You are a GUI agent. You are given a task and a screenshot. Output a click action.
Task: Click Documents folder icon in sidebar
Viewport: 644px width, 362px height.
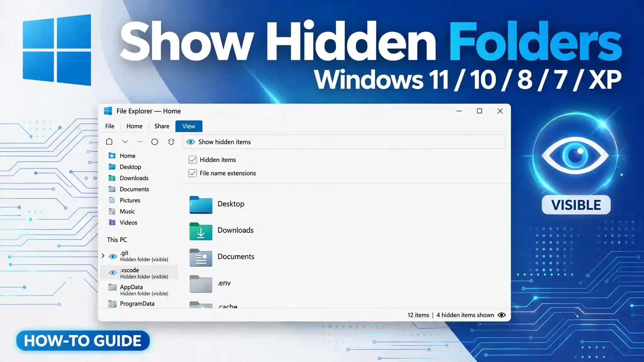[112, 189]
